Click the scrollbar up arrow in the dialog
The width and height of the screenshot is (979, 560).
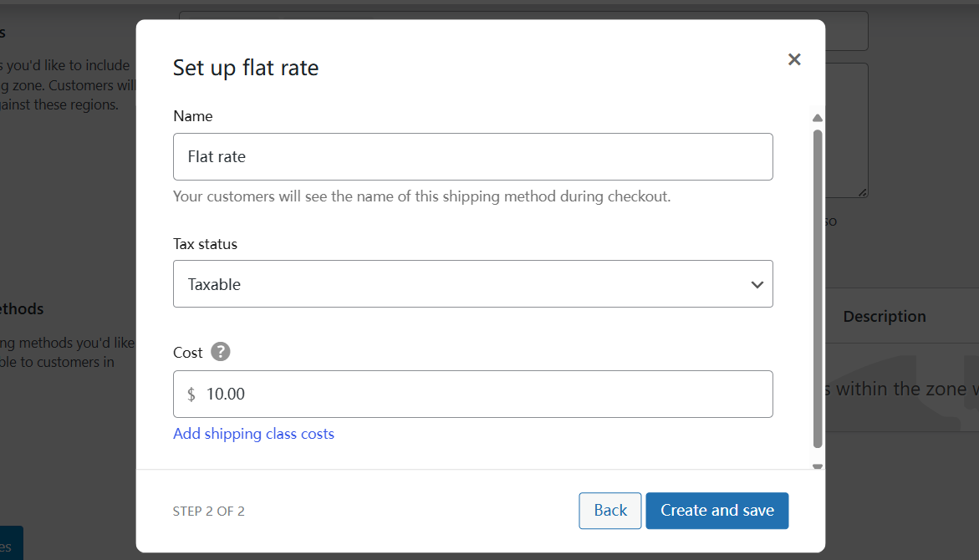click(817, 117)
